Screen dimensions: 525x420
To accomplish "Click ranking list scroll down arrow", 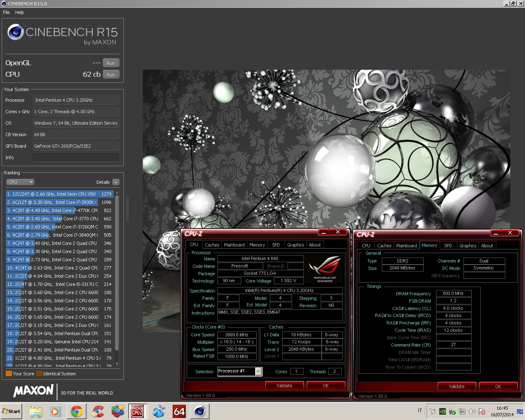I will tap(117, 364).
